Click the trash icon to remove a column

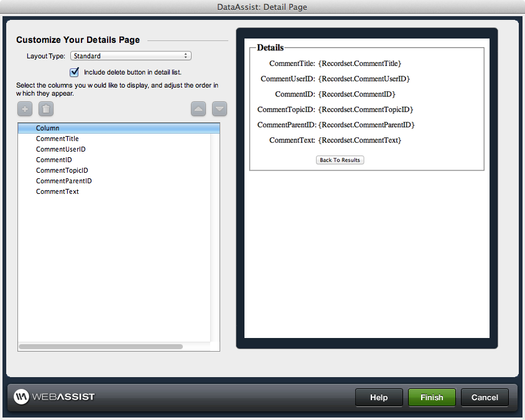tap(45, 109)
